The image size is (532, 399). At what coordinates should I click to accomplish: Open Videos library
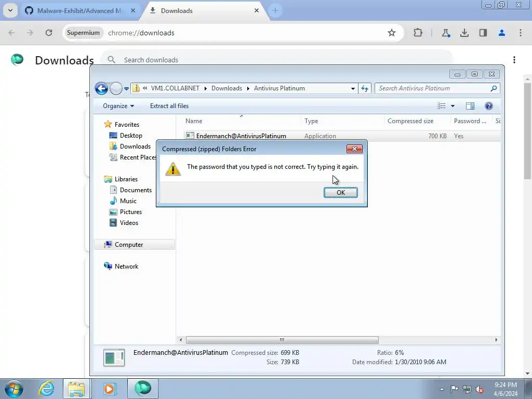(x=129, y=222)
